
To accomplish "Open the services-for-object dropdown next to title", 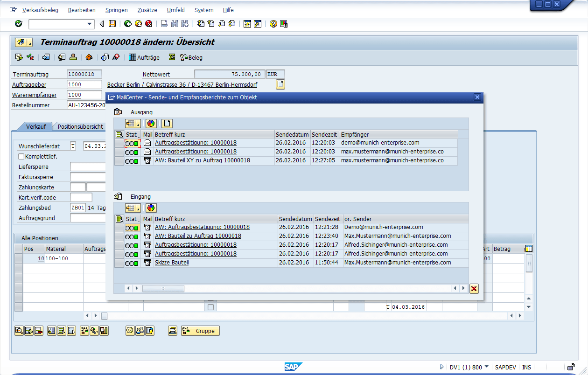I will pos(30,42).
